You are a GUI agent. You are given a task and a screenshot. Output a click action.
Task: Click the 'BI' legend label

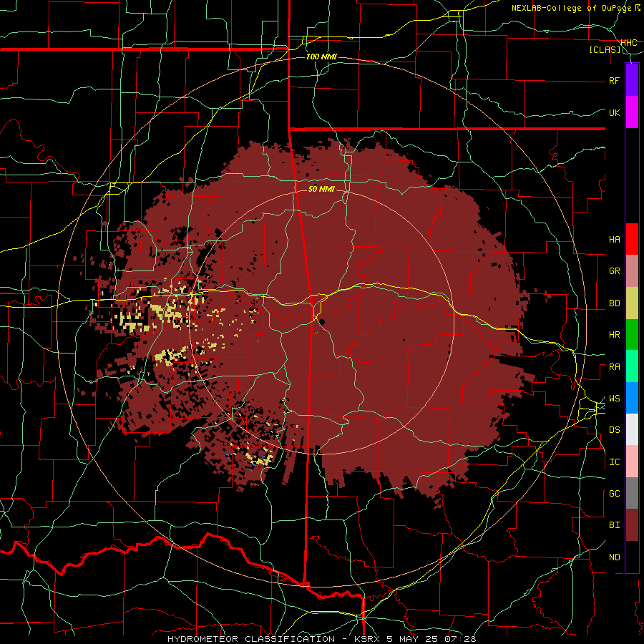614,525
